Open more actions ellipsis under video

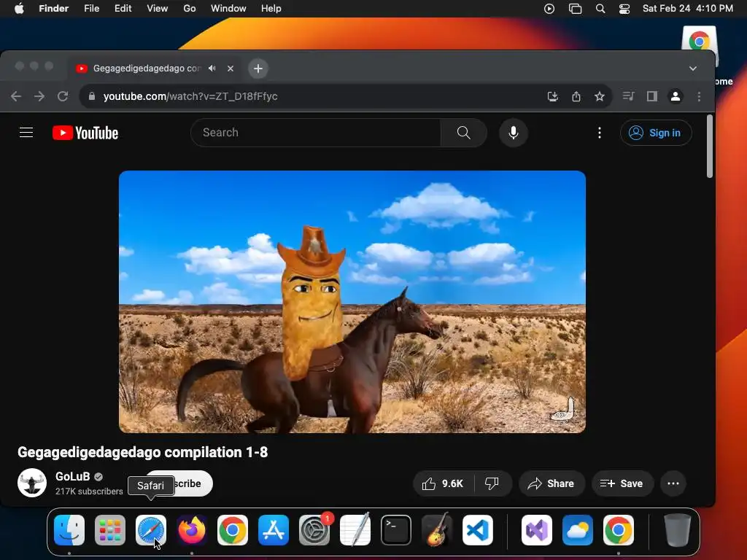point(673,483)
